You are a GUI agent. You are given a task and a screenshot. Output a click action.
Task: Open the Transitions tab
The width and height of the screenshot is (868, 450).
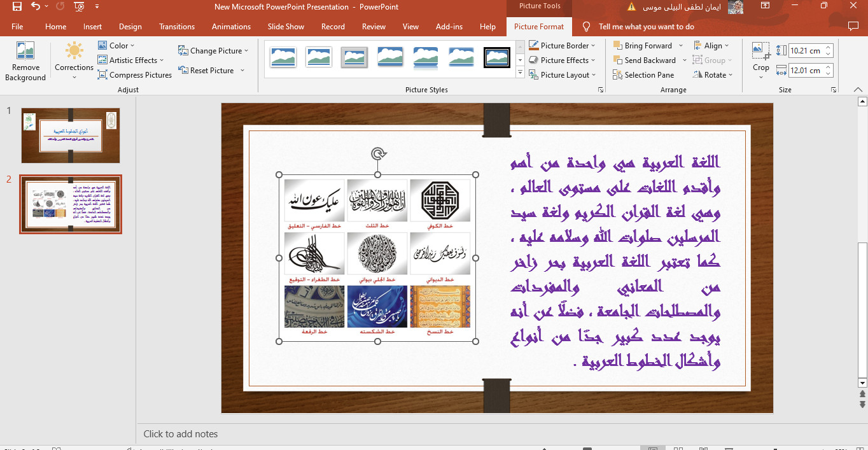pos(177,27)
